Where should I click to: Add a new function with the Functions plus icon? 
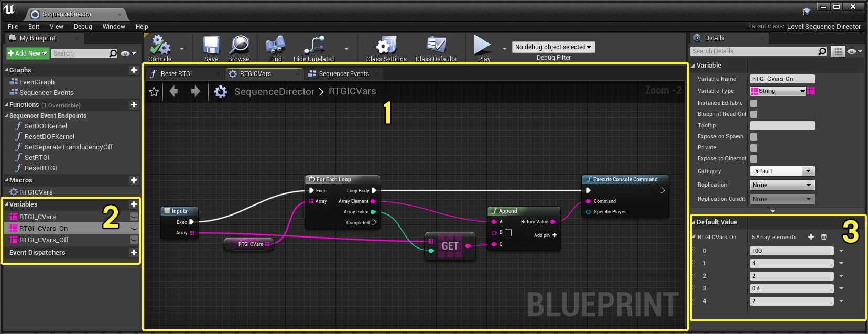134,105
